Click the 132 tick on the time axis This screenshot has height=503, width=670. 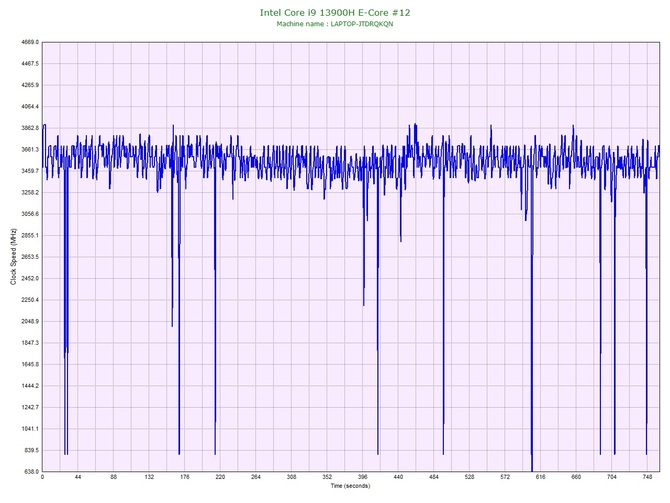[149, 477]
